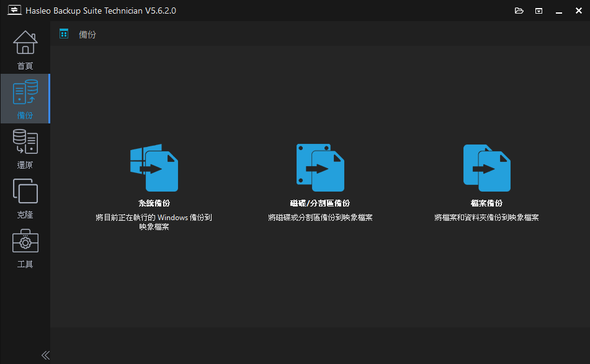Viewport: 590px width, 364px height.
Task: Click the 首頁 label in sidebar
Action: coord(25,66)
